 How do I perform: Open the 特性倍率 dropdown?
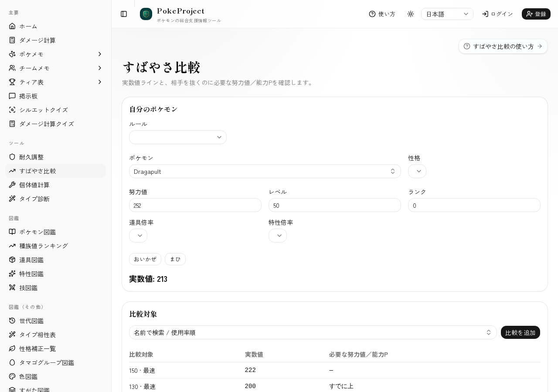pos(278,236)
